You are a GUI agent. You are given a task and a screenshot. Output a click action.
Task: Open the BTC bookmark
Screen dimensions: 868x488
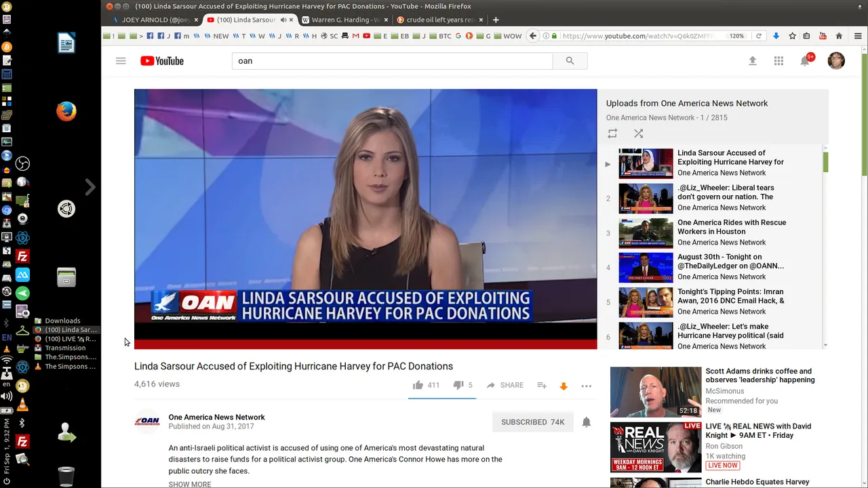click(x=441, y=36)
